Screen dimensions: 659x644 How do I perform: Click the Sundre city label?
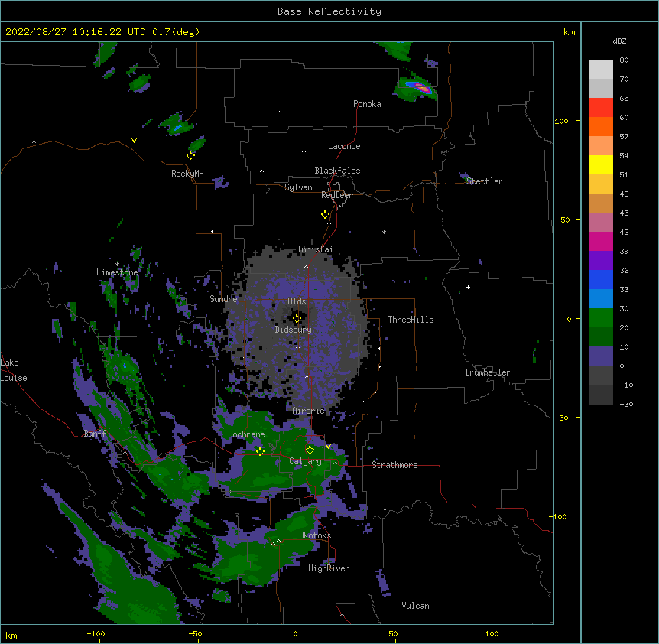click(x=223, y=299)
